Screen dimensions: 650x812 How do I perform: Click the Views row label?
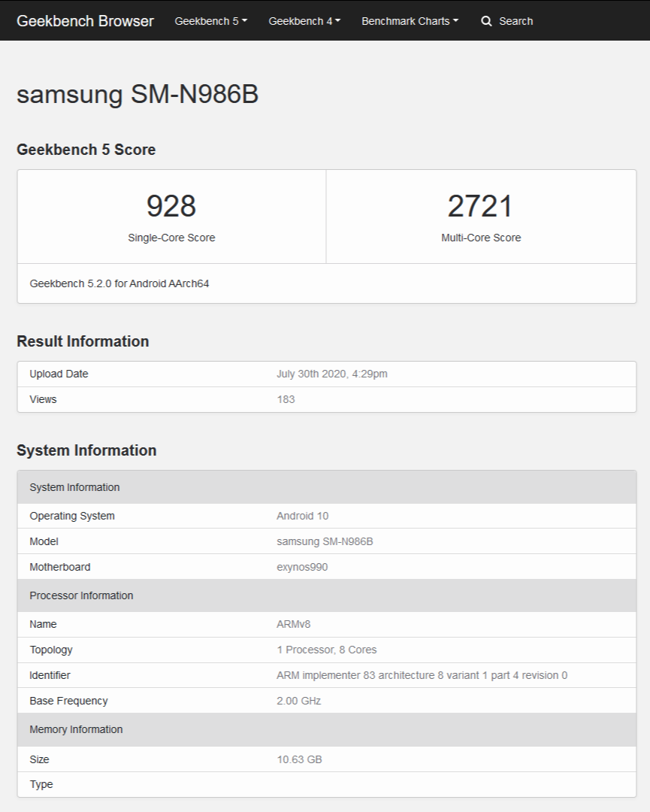click(43, 399)
